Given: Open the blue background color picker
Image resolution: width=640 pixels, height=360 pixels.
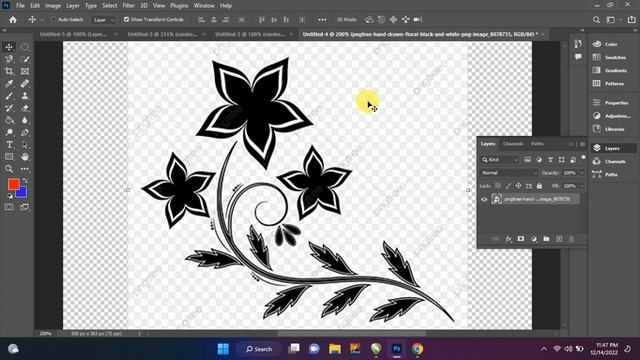Looking at the screenshot, I should point(22,193).
